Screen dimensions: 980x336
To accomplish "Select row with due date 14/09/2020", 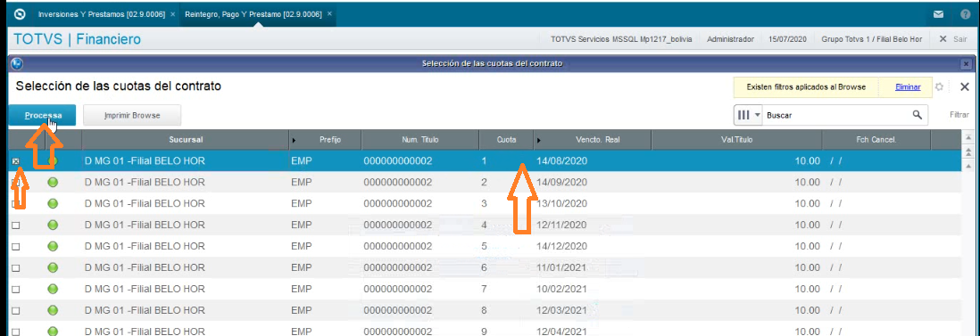I will point(485,183).
